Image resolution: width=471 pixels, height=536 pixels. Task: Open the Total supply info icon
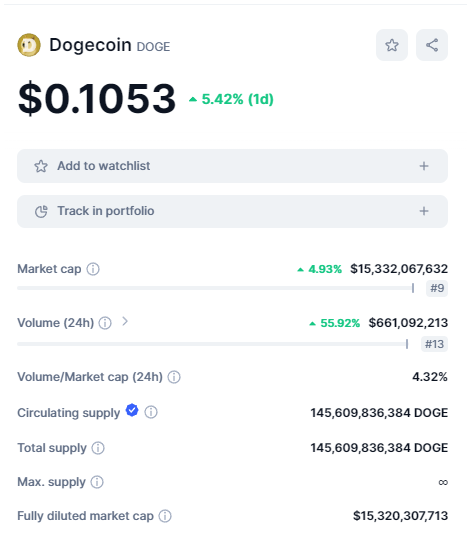(98, 448)
